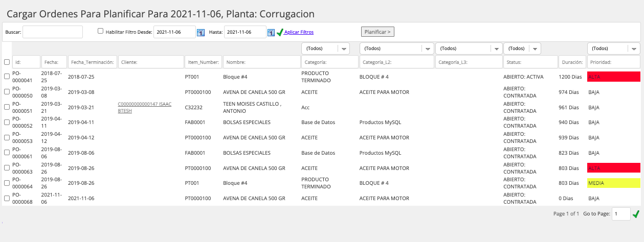Viewport: 644px width, 242px height.
Task: Check the row PO-0000064 checkbox
Action: click(x=7, y=183)
